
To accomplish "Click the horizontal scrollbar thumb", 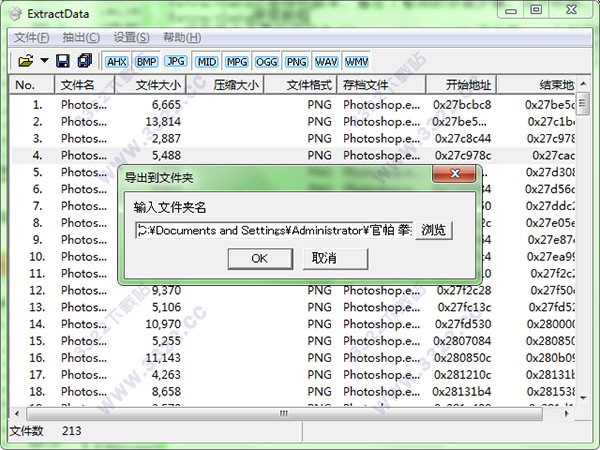I will tap(284, 413).
